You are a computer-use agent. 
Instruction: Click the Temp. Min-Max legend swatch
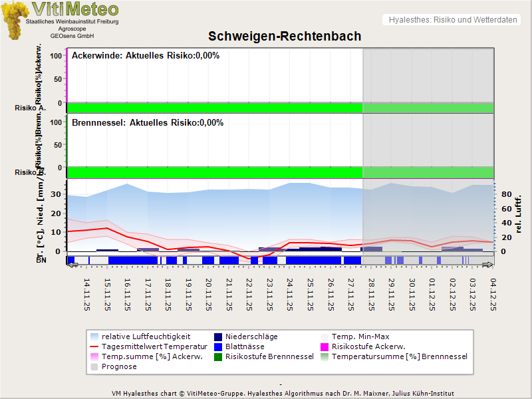pyautogui.click(x=325, y=336)
